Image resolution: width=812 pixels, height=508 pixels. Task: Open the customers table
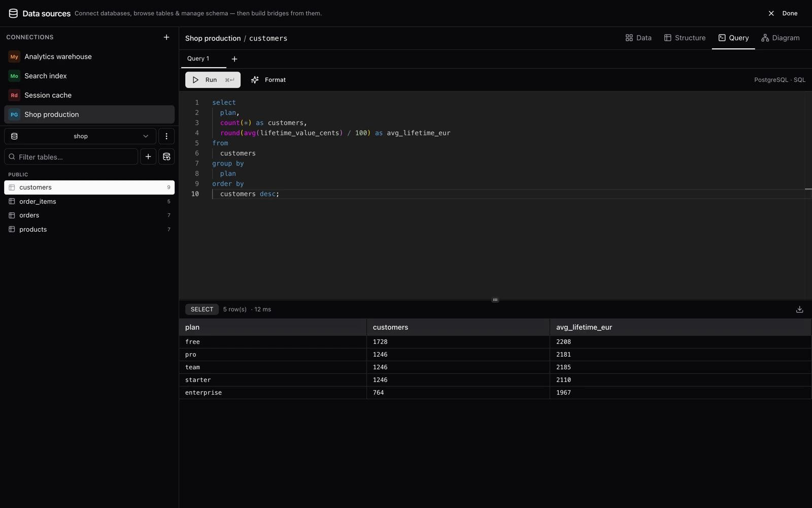tap(89, 187)
